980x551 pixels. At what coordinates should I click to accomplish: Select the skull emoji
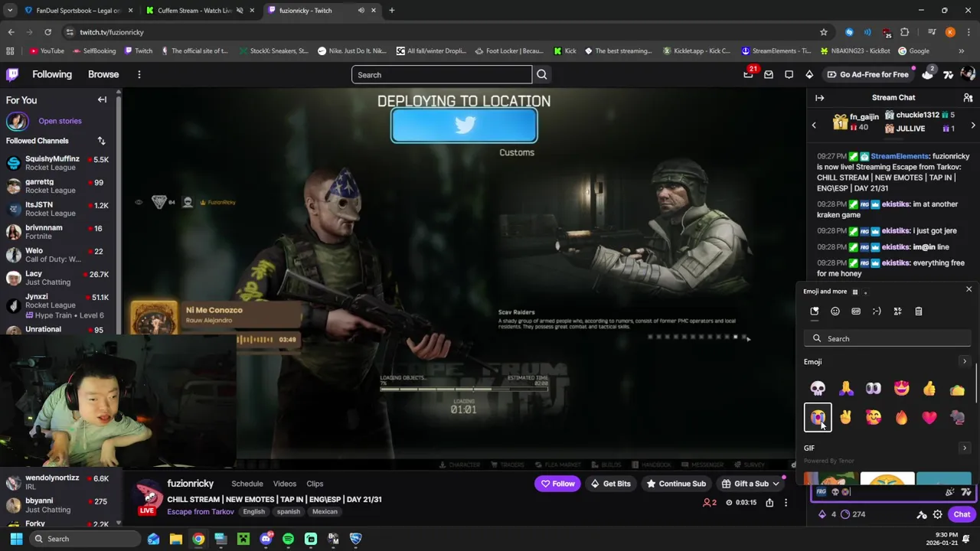pyautogui.click(x=818, y=389)
